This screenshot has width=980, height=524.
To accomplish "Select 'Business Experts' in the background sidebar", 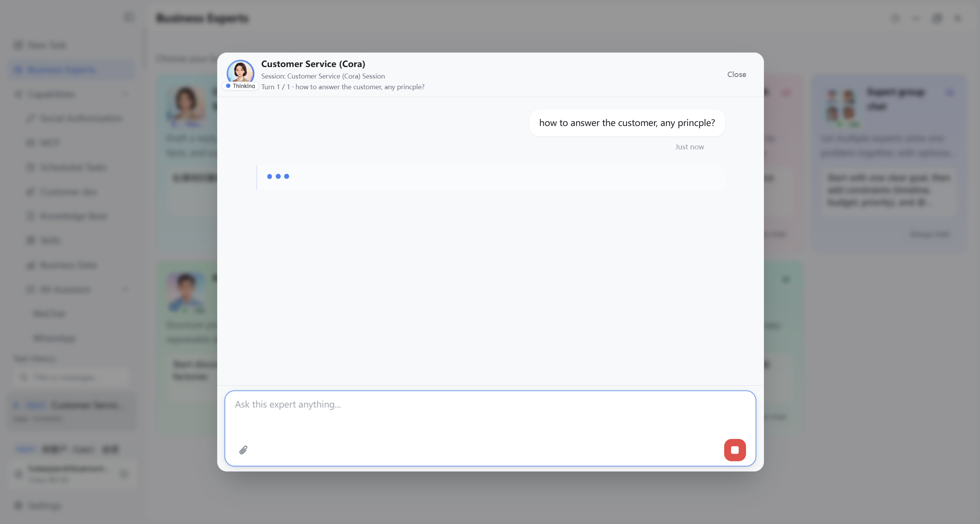I will 72,69.
